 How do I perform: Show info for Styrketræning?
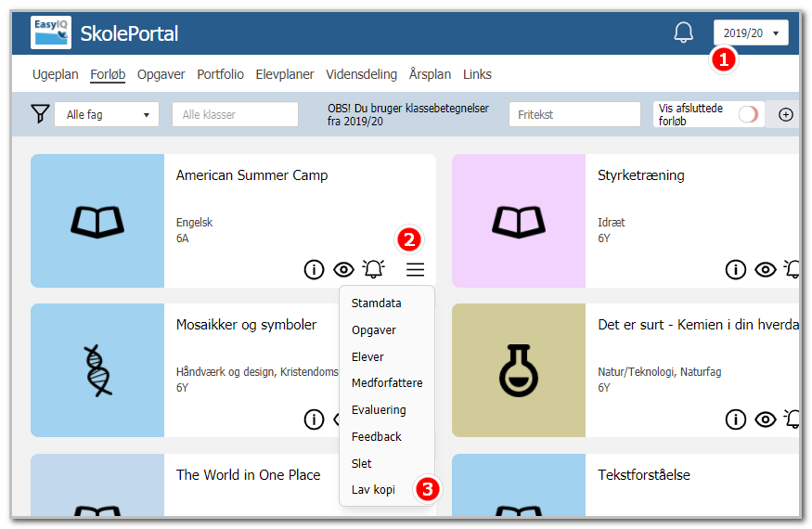(735, 269)
